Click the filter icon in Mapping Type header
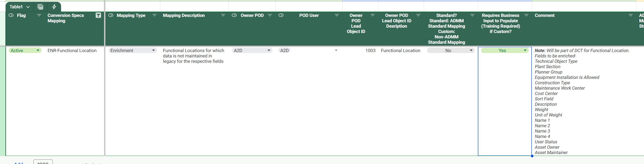The height and width of the screenshot is (164, 644). click(x=155, y=16)
